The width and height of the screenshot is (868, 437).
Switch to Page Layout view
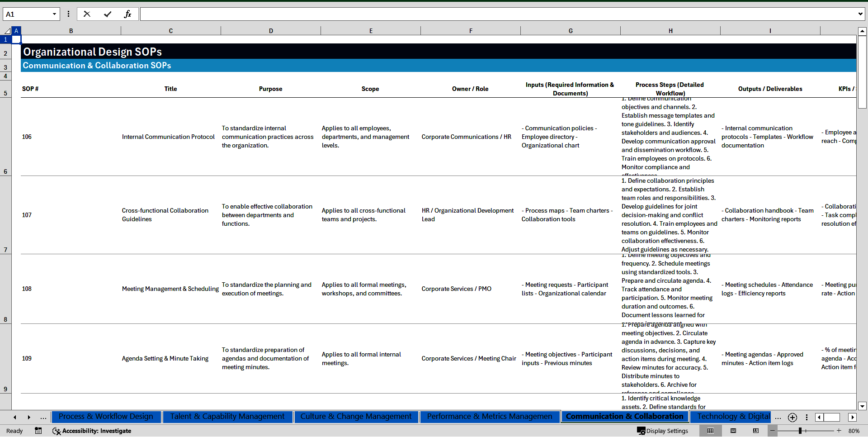coord(733,431)
